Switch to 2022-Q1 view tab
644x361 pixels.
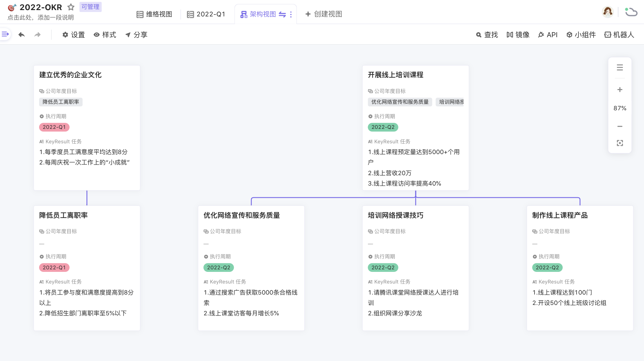[206, 14]
